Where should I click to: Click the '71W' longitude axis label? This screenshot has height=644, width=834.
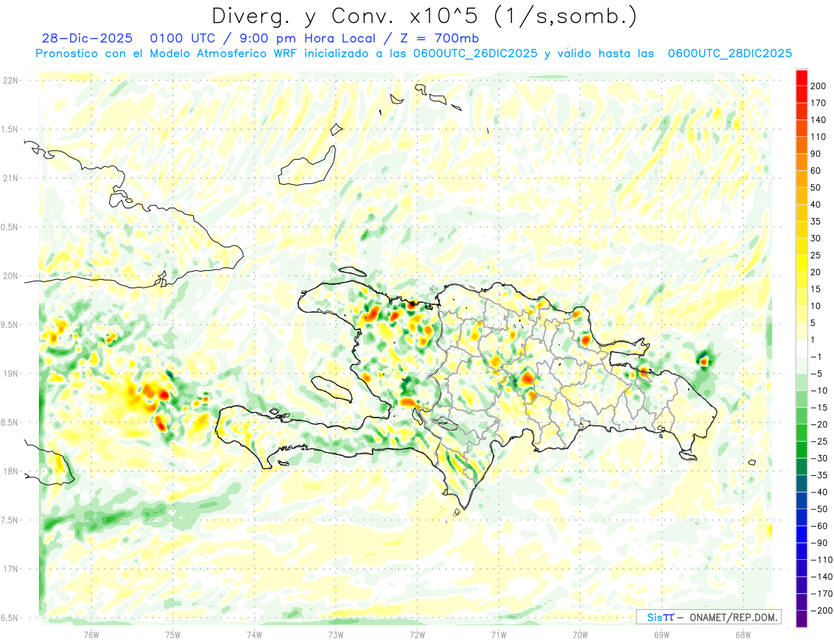pos(498,634)
